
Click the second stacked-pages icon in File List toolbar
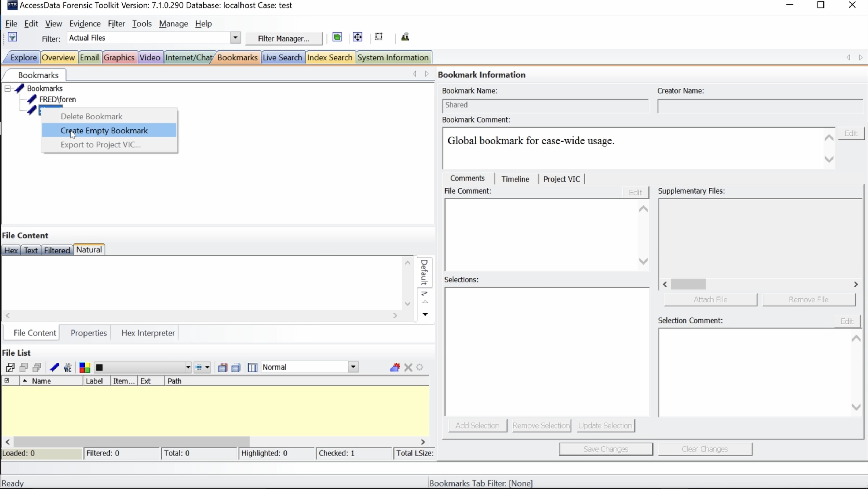pyautogui.click(x=24, y=367)
